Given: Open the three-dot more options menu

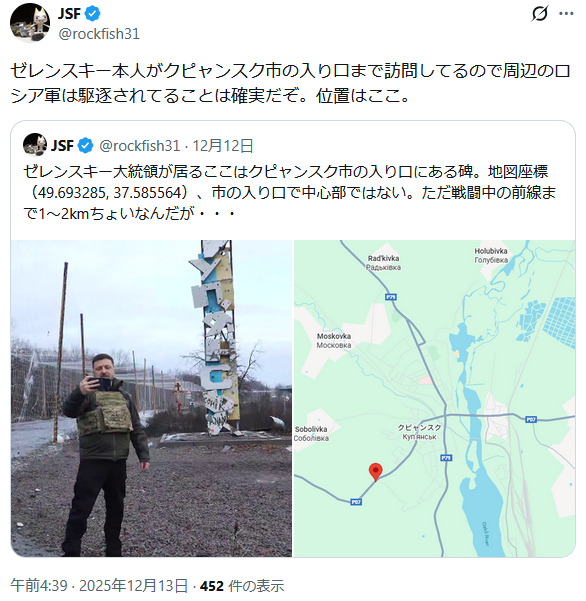Looking at the screenshot, I should coord(566,14).
